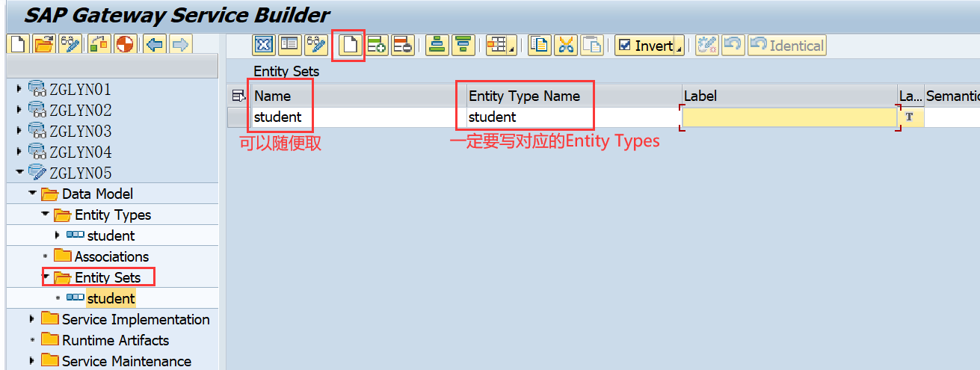Click the Create new row icon

click(x=349, y=46)
